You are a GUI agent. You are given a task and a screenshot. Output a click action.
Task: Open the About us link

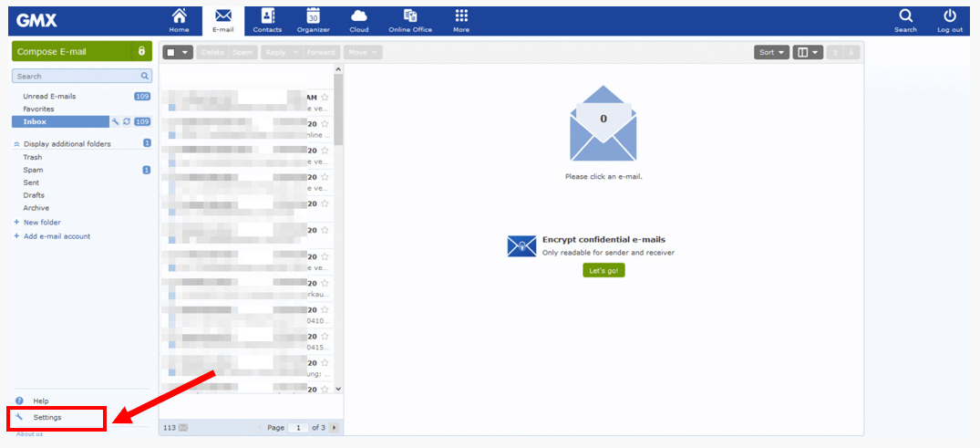click(29, 434)
